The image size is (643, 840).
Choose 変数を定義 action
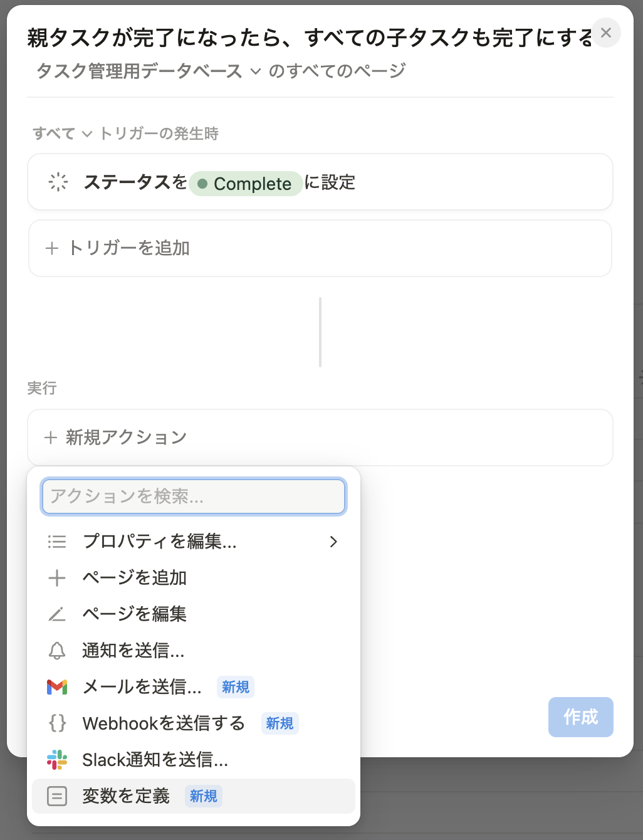[x=194, y=796]
